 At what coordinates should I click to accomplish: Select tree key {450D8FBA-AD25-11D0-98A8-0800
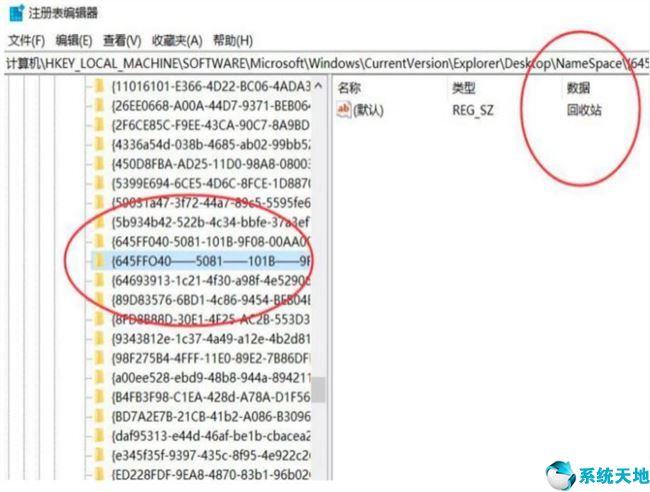pyautogui.click(x=211, y=164)
